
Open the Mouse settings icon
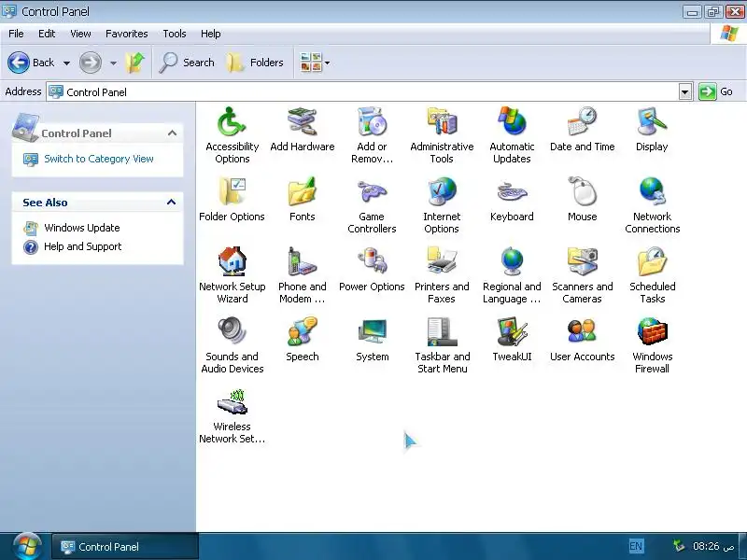click(582, 199)
